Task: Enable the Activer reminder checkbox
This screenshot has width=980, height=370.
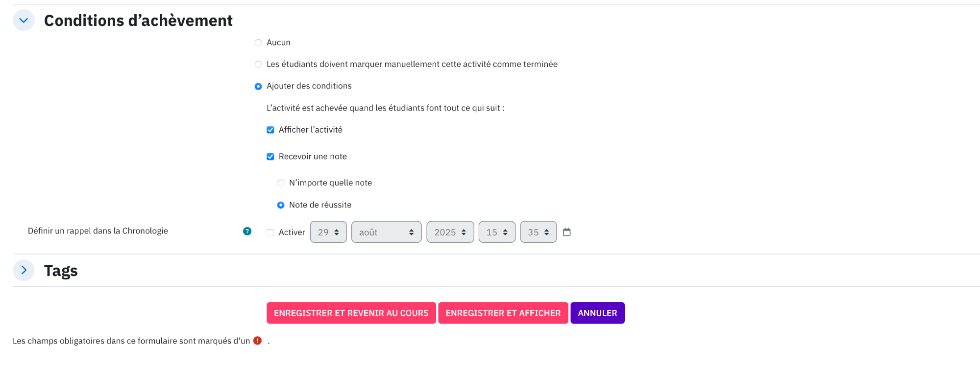Action: tap(270, 232)
